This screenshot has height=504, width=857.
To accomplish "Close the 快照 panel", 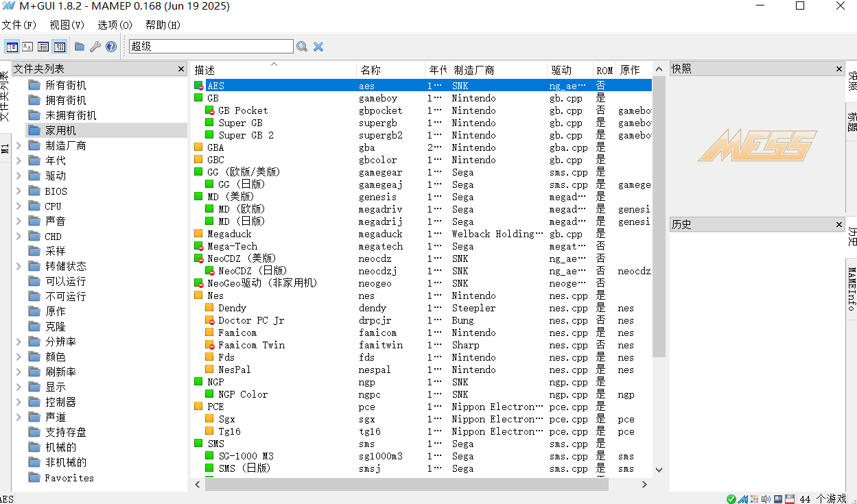I will tap(839, 69).
